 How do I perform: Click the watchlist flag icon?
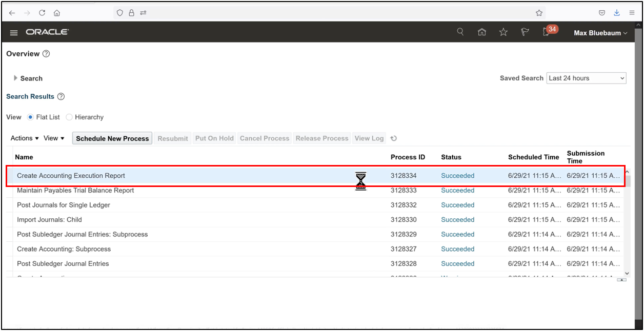coord(525,31)
